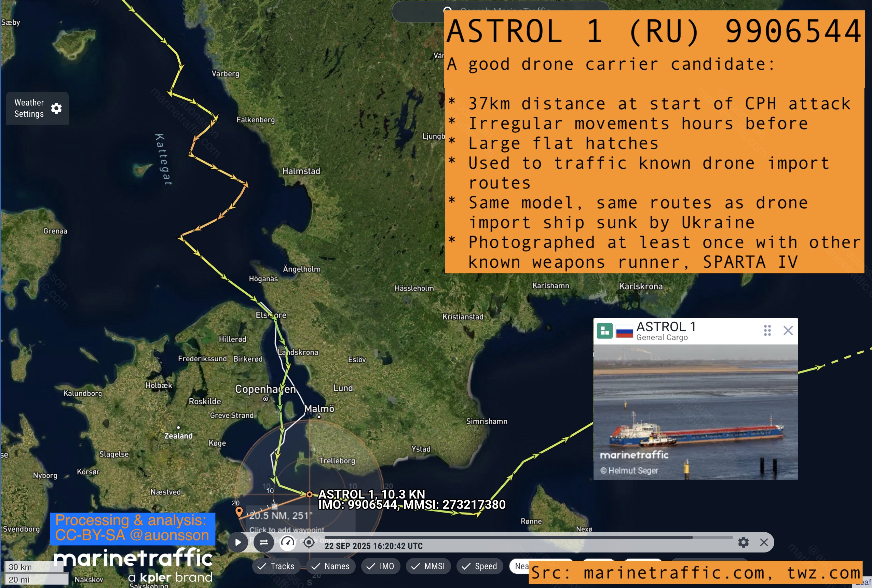
Task: Toggle the Tracks chip off
Action: coord(276,566)
